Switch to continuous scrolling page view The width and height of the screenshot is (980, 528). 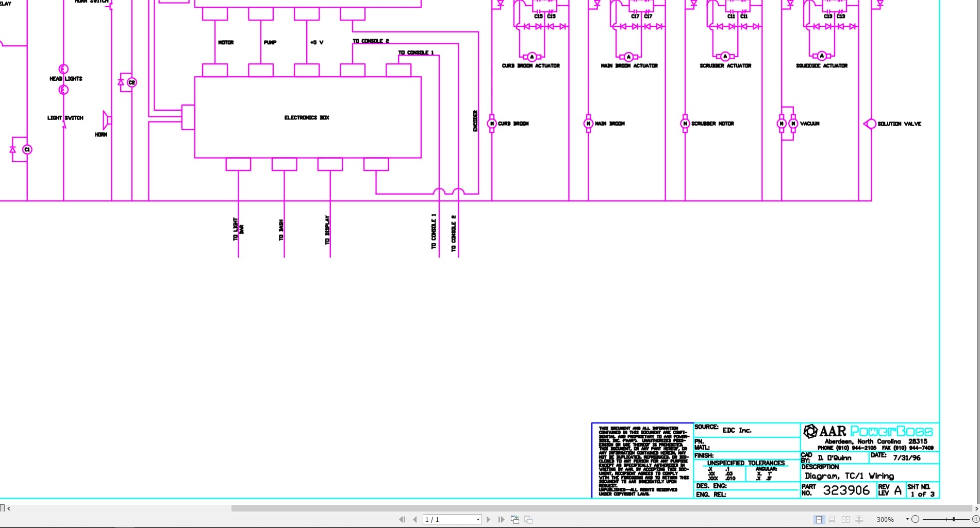point(832,519)
